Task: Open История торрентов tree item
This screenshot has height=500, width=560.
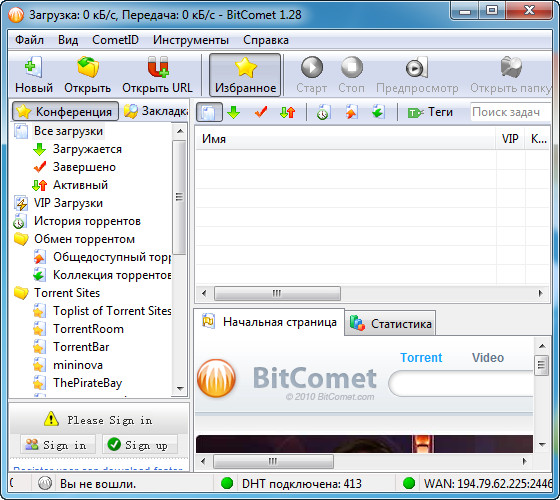Action: pyautogui.click(x=87, y=221)
